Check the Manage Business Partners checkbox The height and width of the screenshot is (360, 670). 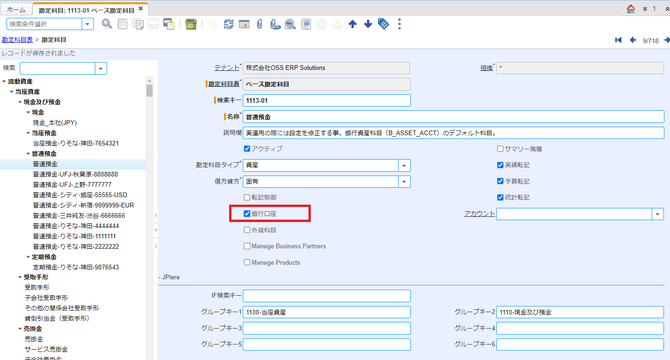click(247, 246)
